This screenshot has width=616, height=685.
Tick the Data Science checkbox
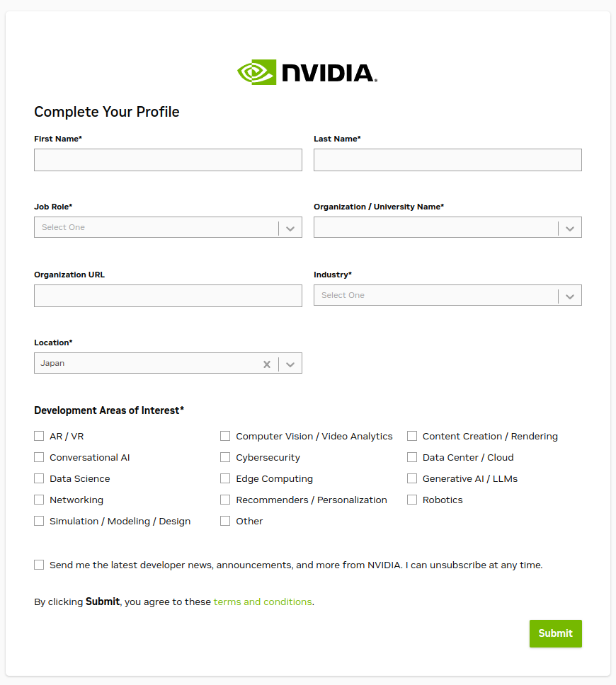tap(39, 478)
